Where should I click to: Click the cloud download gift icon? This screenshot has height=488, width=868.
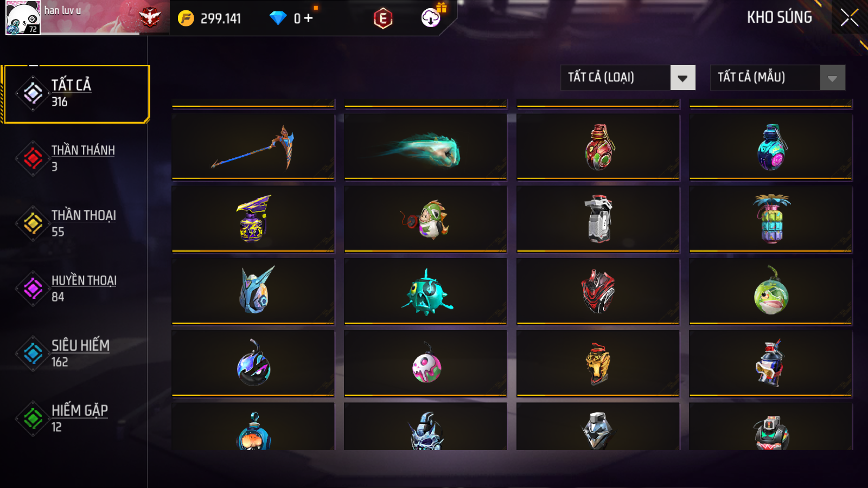432,17
